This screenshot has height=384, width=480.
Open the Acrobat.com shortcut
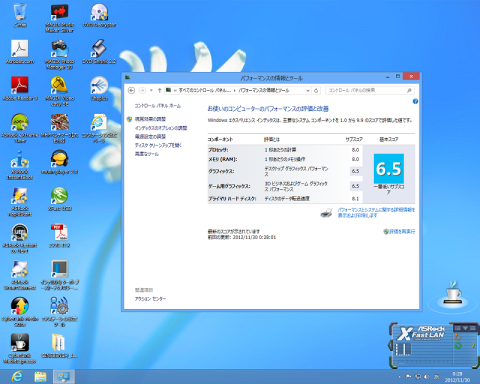(x=20, y=52)
